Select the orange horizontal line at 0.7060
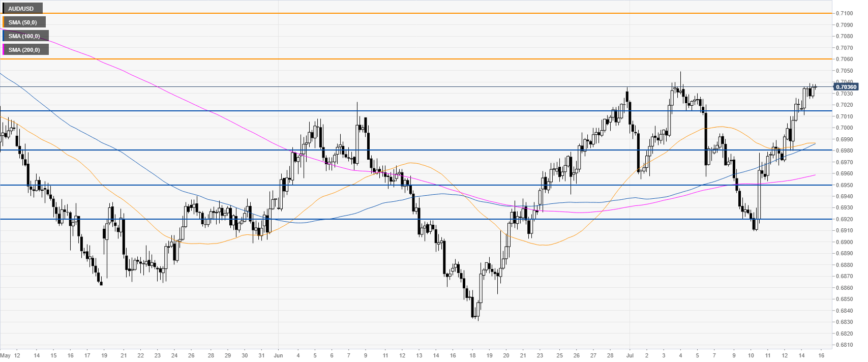868x362 pixels. coord(407,59)
